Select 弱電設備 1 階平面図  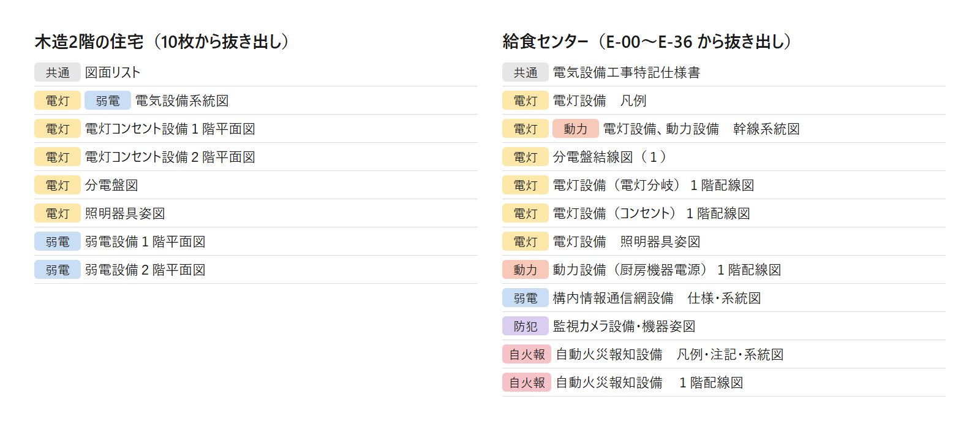[145, 242]
